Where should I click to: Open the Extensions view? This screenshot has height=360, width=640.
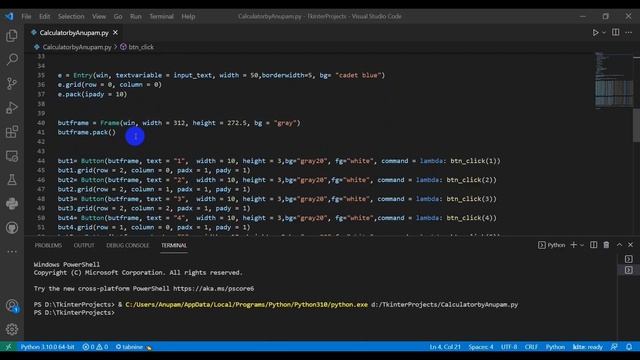12,132
